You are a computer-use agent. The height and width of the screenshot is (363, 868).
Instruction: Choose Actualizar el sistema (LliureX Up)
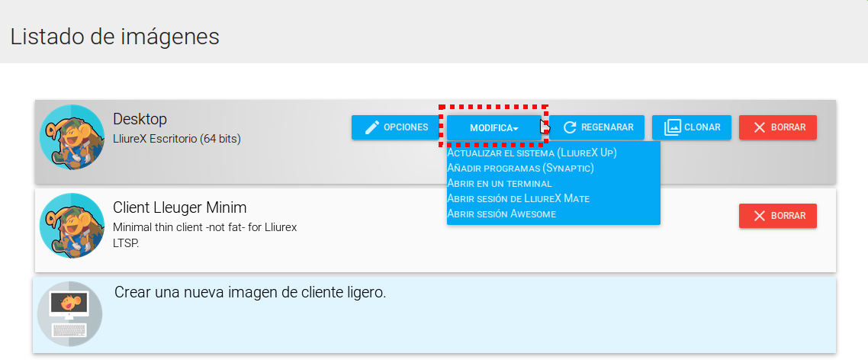(x=532, y=153)
